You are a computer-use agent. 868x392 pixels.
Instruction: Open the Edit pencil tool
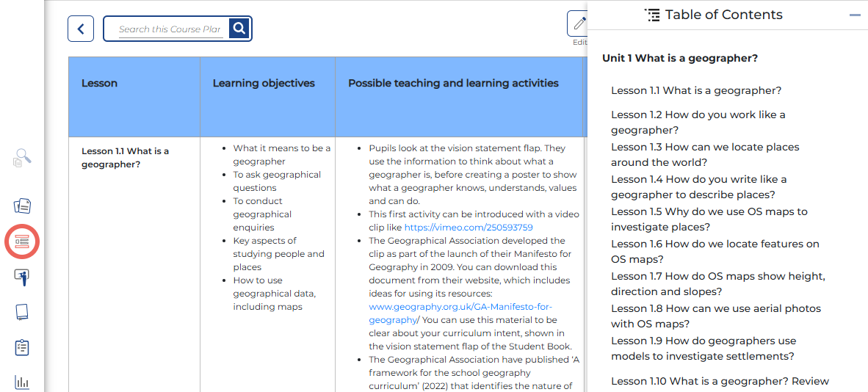pyautogui.click(x=579, y=23)
